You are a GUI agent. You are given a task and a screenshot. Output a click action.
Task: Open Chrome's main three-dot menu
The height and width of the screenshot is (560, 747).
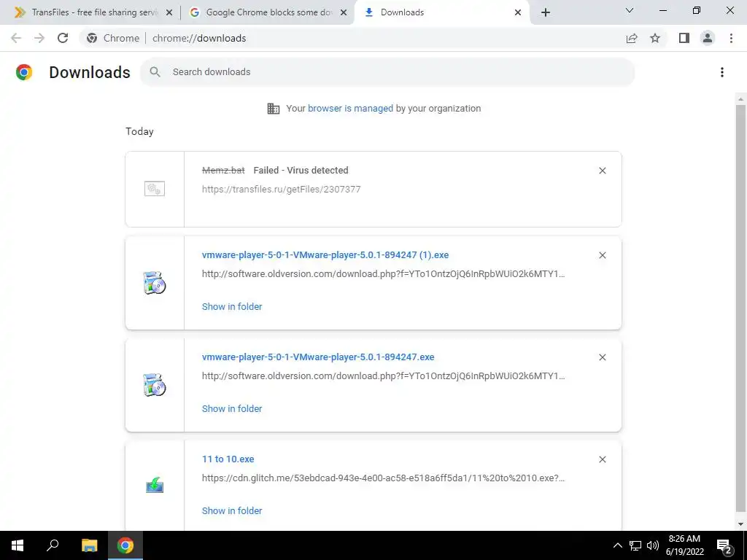click(731, 38)
